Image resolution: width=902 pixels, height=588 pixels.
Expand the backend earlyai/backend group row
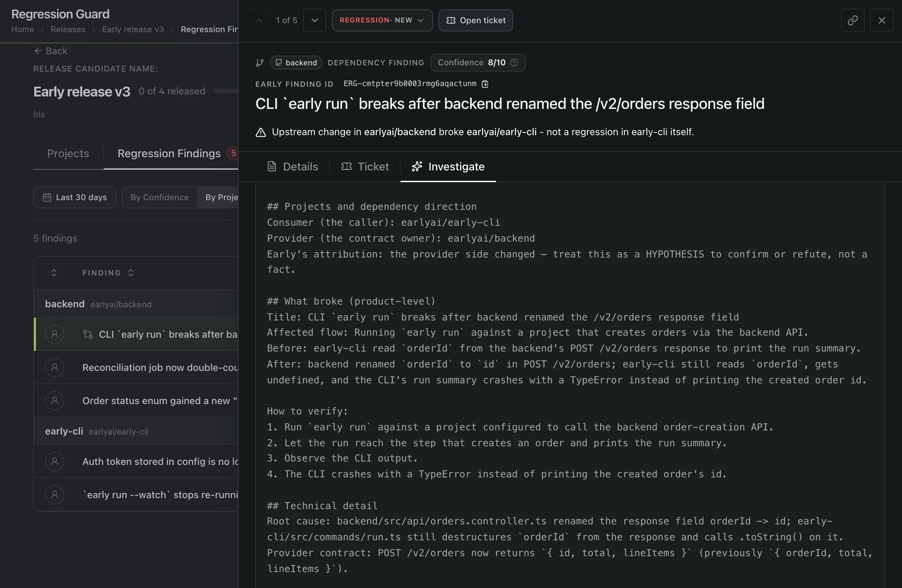[x=136, y=304]
